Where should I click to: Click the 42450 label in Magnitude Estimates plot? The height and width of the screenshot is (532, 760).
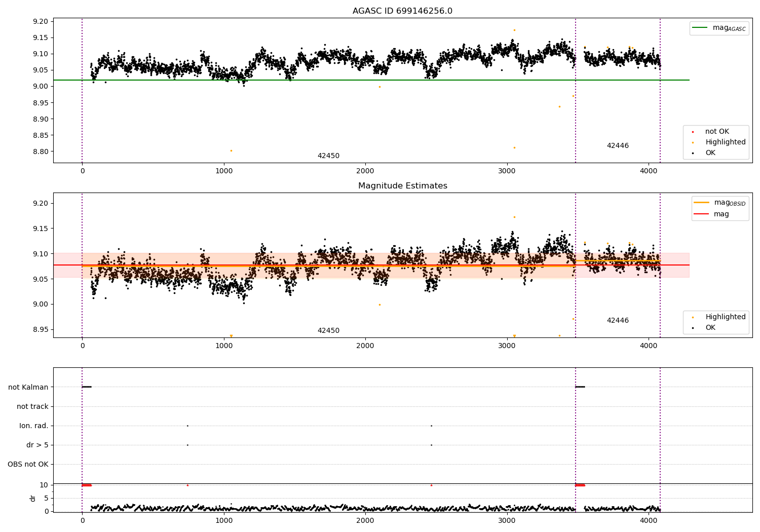pyautogui.click(x=328, y=331)
